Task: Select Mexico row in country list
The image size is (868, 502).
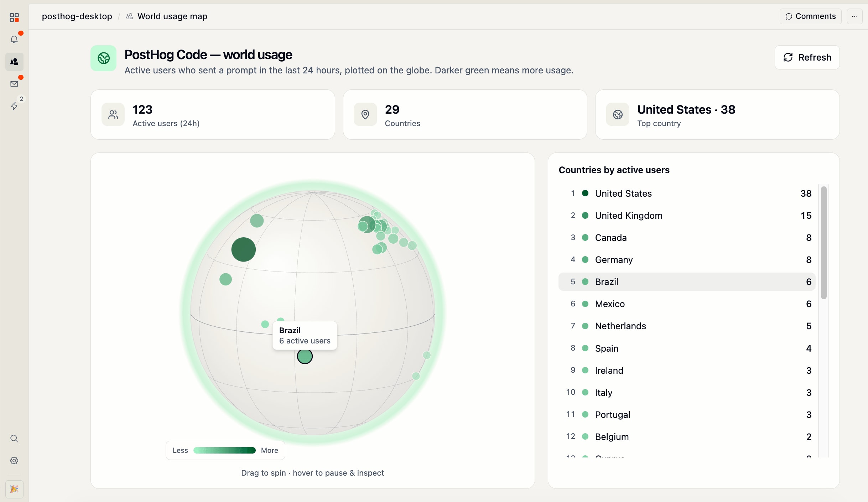Action: click(686, 304)
